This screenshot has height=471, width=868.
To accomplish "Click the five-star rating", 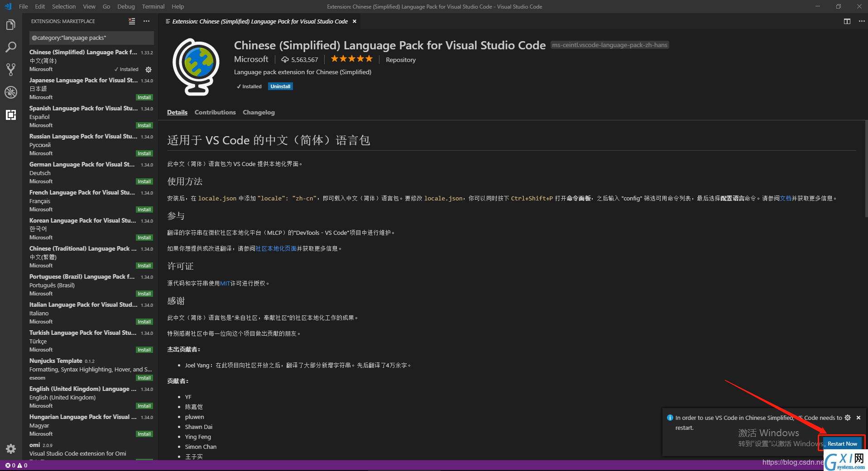I will tap(351, 59).
